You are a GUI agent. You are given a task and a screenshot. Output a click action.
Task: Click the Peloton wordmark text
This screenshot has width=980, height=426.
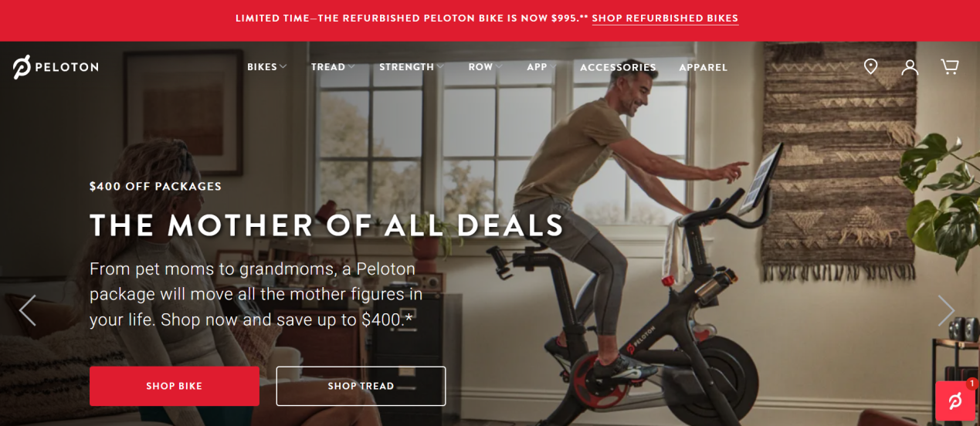pos(68,67)
